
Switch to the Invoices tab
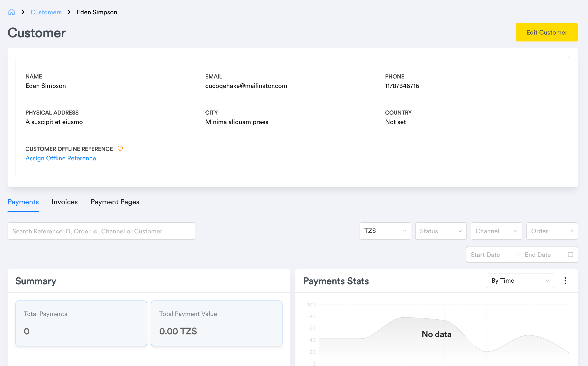click(x=65, y=202)
